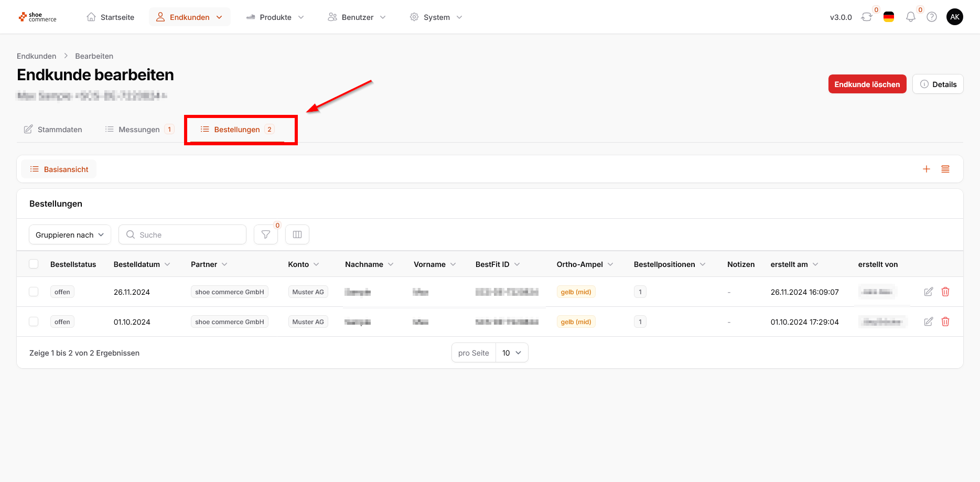
Task: Toggle the select-all orders checkbox
Action: (x=34, y=264)
